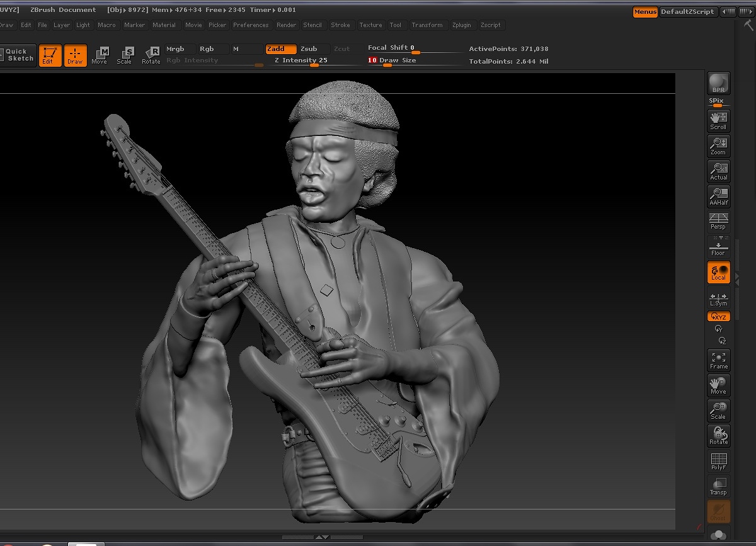
Task: Activate Draw mode button
Action: [75, 55]
